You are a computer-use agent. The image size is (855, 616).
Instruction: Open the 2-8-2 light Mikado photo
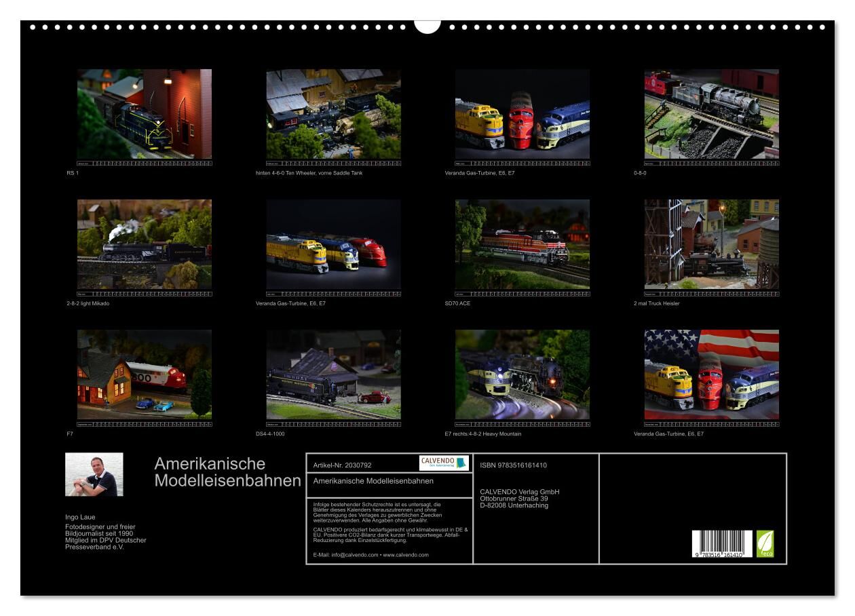tap(145, 244)
